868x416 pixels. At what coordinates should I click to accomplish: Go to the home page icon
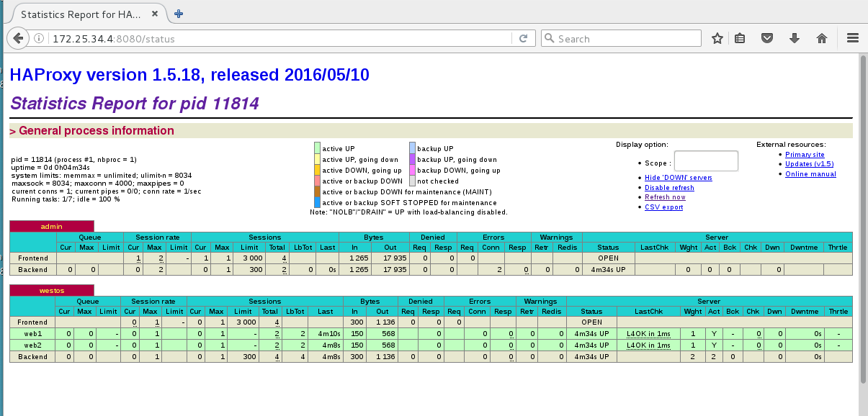point(822,39)
